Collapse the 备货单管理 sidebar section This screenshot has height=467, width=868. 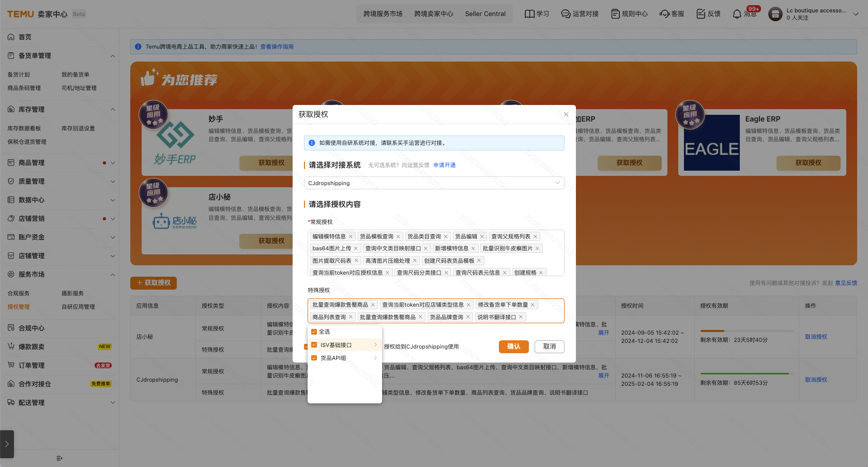point(113,56)
